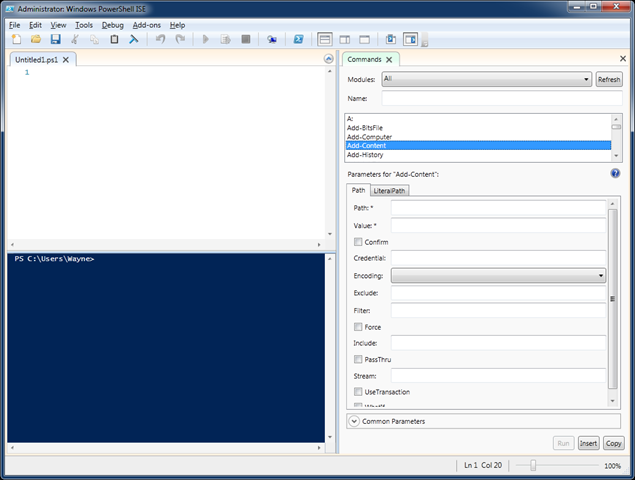This screenshot has height=480, width=635.
Task: Adjust the zoom slider in status bar
Action: (533, 465)
